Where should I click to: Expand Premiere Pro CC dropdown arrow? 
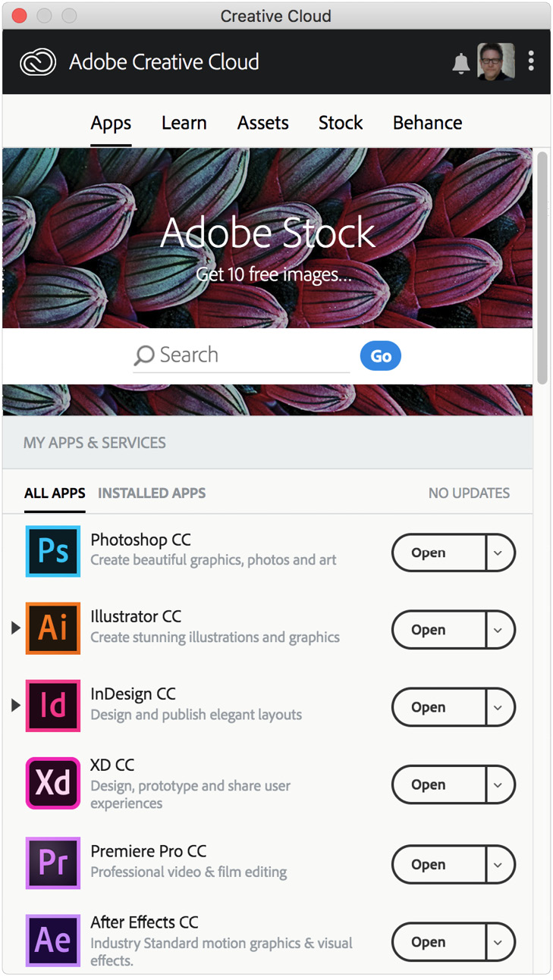499,865
